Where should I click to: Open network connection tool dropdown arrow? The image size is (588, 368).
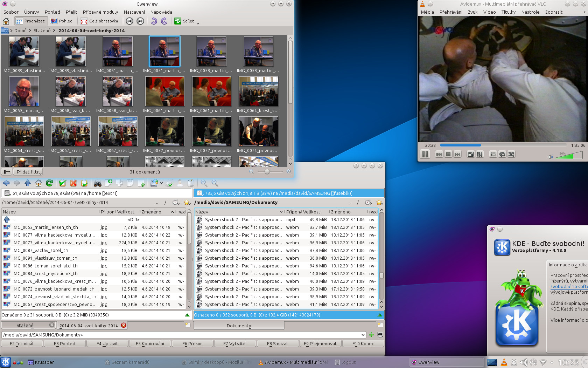click(161, 183)
